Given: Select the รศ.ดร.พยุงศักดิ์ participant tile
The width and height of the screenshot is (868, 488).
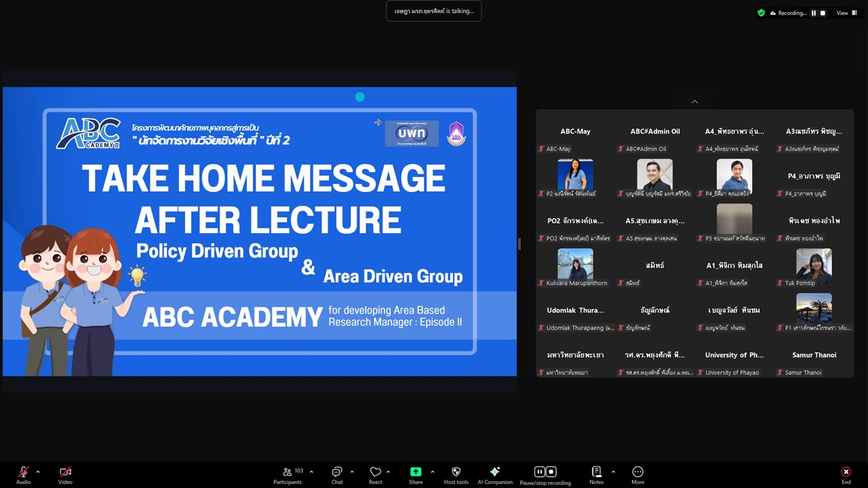Looking at the screenshot, I should tap(655, 355).
